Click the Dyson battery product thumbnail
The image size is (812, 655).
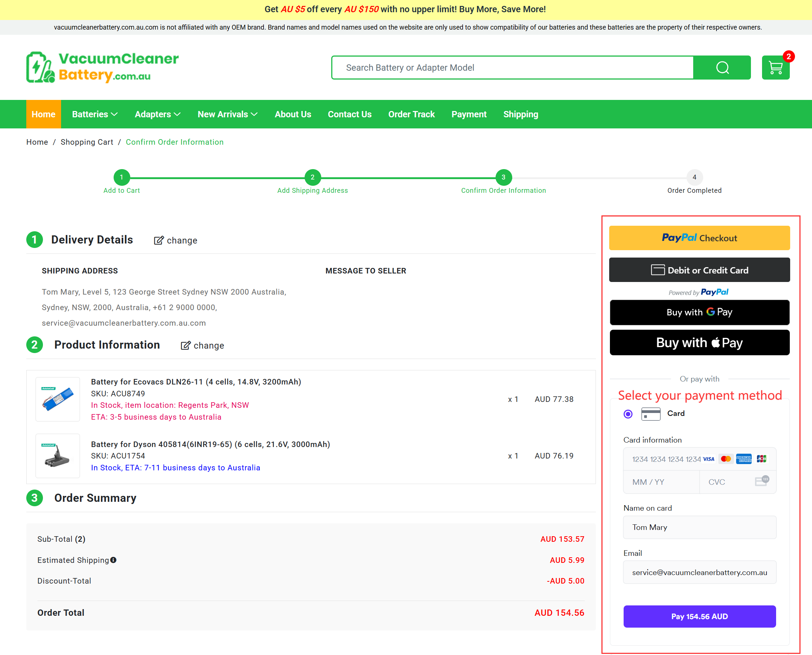tap(58, 456)
